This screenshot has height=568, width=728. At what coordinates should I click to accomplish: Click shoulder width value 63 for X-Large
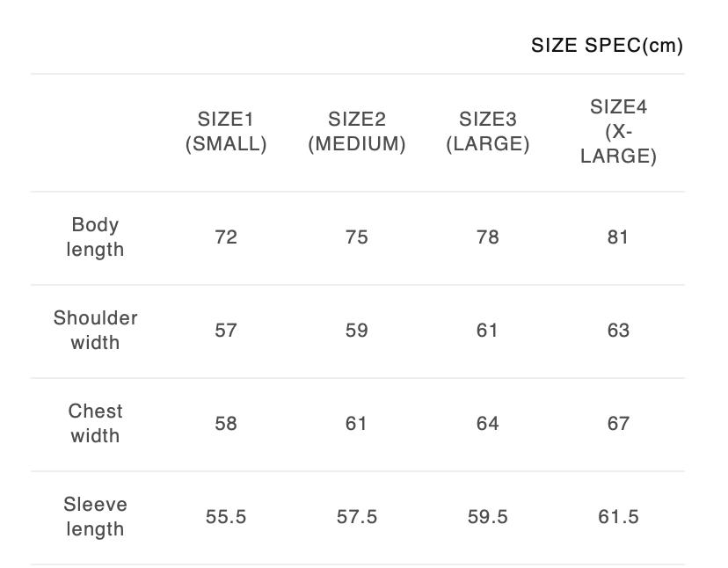tap(618, 331)
